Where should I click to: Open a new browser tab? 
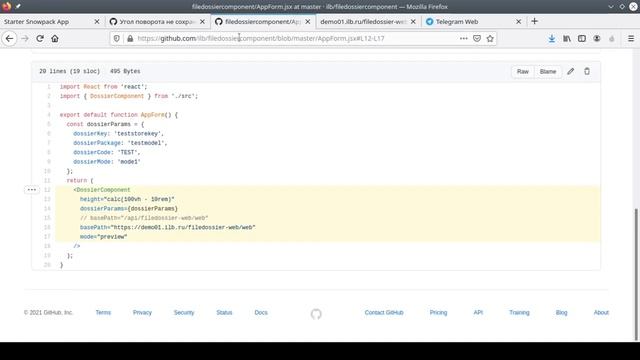[x=534, y=21]
